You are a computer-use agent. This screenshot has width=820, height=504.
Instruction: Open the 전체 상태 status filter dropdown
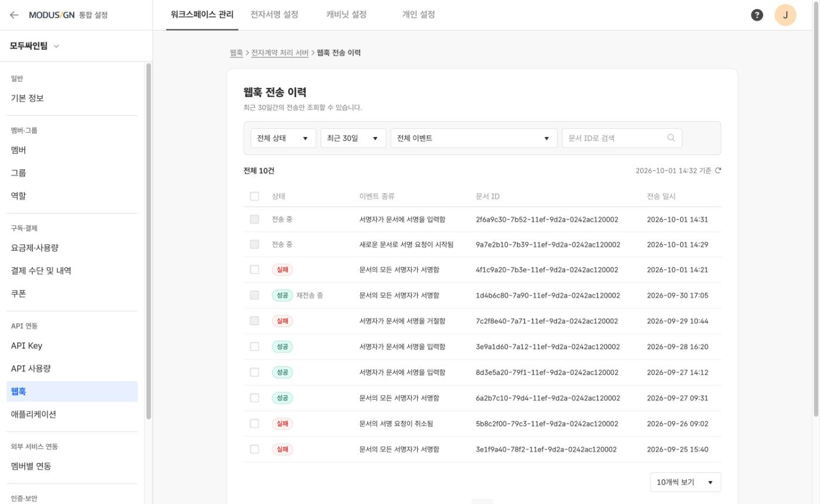(x=283, y=138)
